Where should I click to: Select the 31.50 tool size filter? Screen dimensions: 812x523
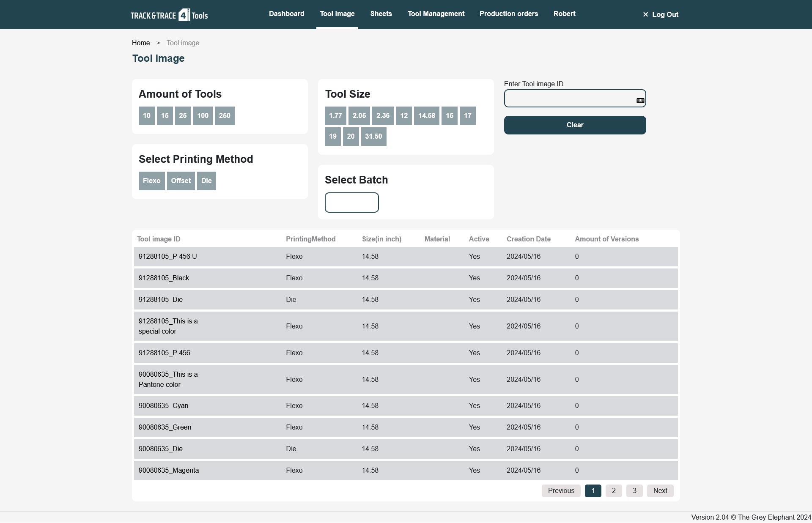[x=373, y=137]
